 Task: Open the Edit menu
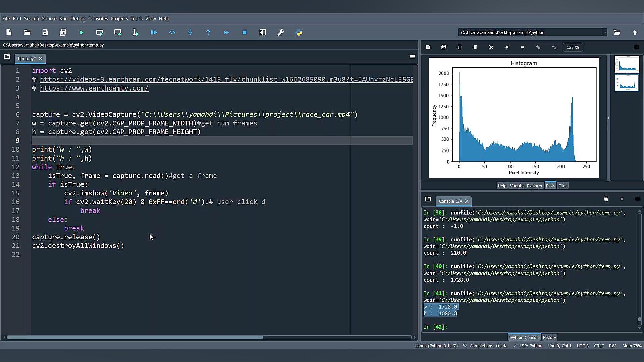coord(17,19)
